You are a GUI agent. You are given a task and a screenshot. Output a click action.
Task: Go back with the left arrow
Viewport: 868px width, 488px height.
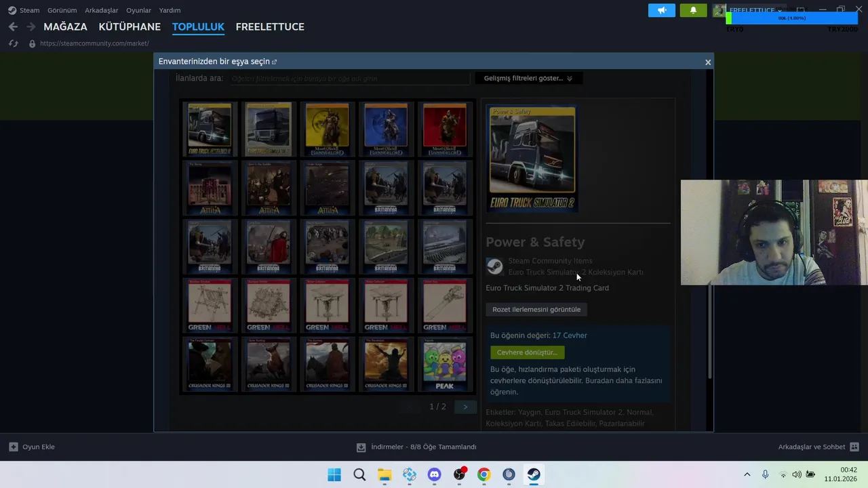click(x=13, y=26)
